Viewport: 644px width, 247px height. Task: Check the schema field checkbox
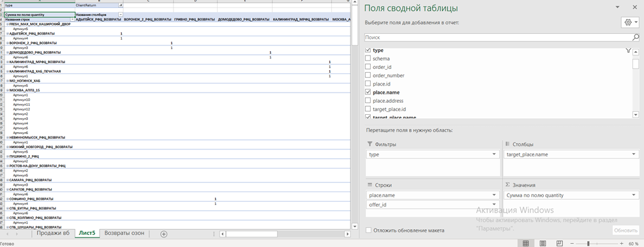[368, 59]
